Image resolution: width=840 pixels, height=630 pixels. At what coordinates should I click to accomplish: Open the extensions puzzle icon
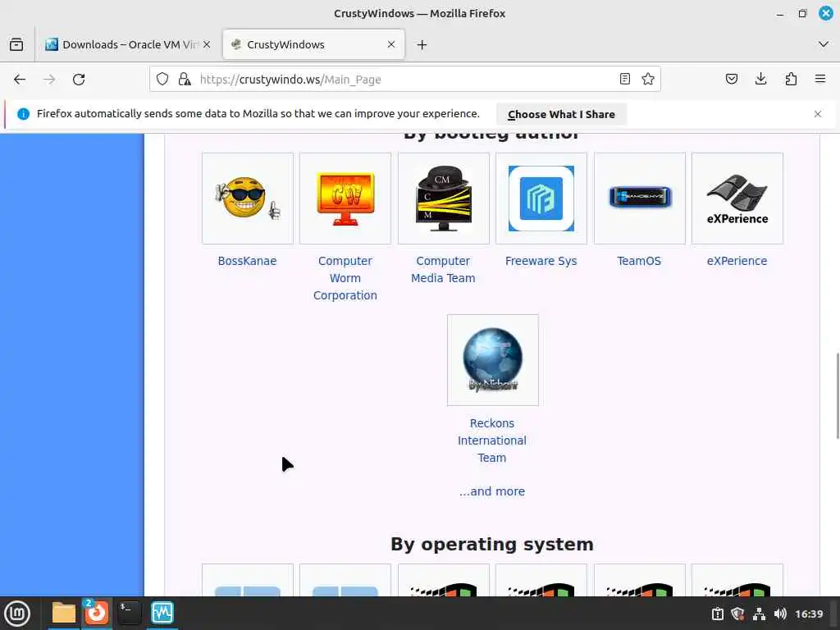click(x=791, y=80)
